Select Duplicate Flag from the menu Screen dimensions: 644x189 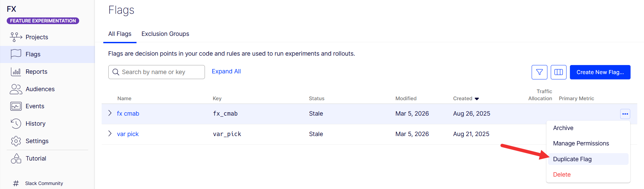[572, 159]
